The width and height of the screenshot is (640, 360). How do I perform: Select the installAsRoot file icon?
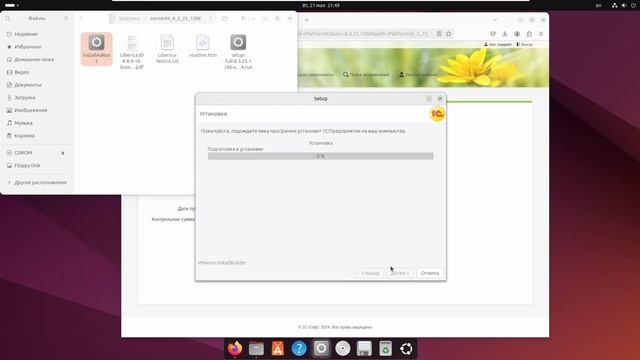[96, 49]
